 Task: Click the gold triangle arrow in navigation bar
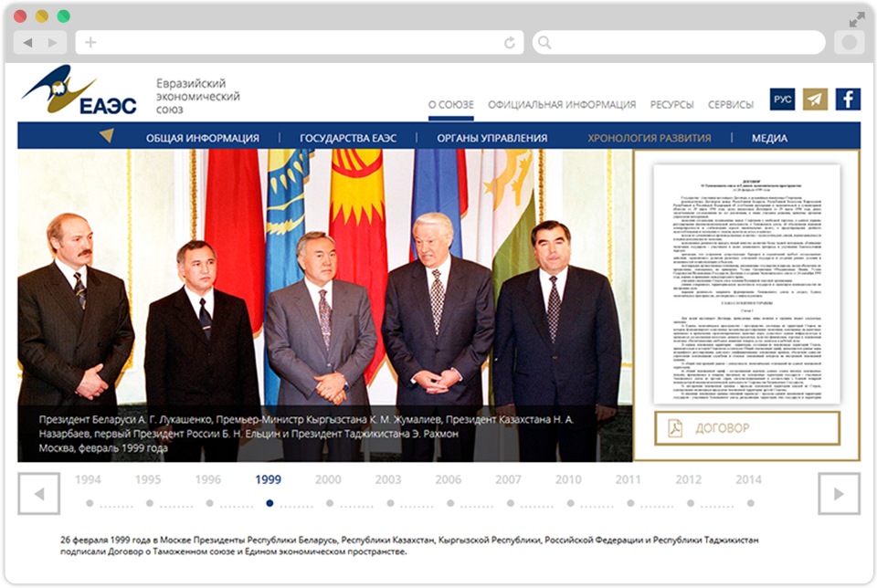(106, 136)
